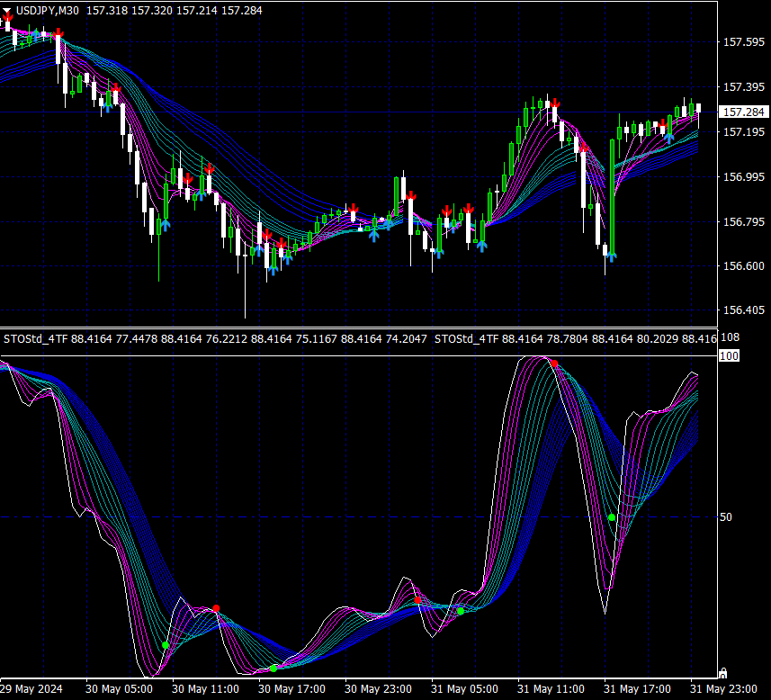Click the 30 May 17:00 time label
The height and width of the screenshot is (700, 771).
[291, 688]
